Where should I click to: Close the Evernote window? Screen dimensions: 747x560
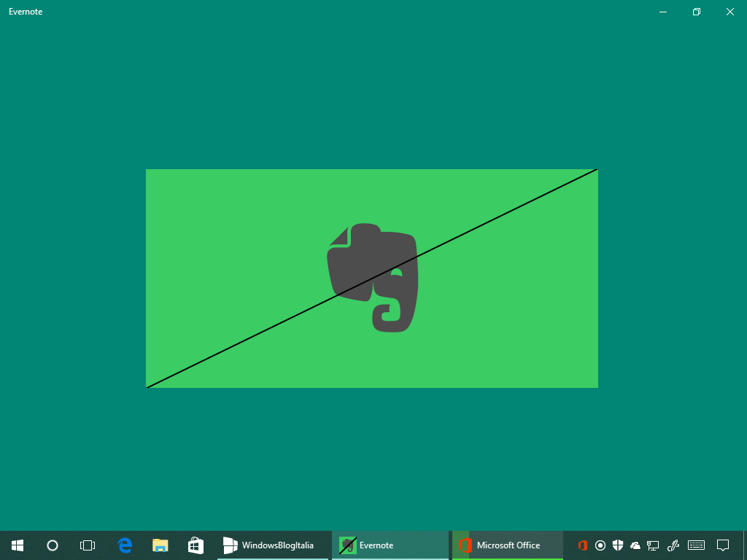click(729, 12)
